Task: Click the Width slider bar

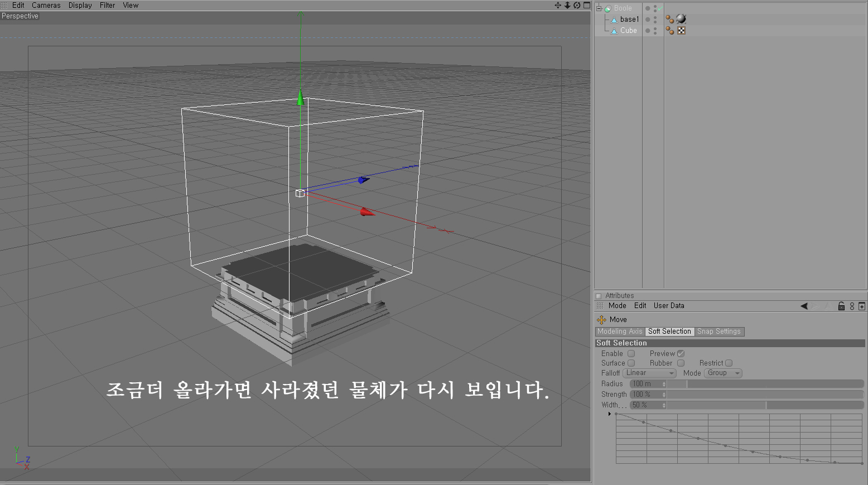Action: point(765,405)
